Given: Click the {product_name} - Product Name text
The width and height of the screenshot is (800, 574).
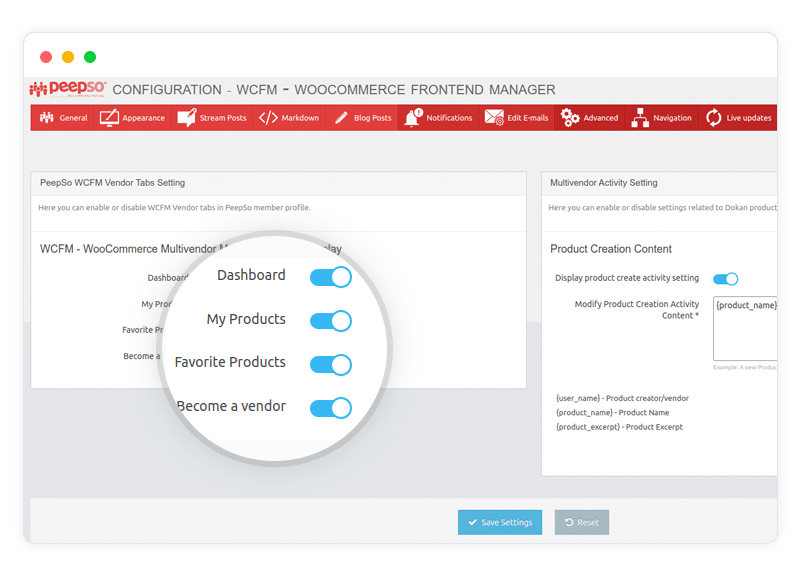Looking at the screenshot, I should pos(612,412).
